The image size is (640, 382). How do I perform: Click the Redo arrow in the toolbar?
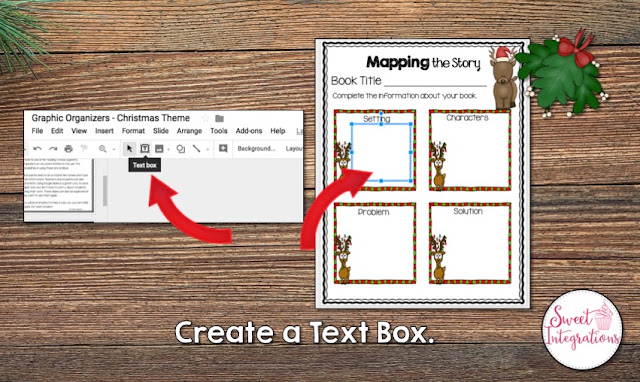point(53,149)
